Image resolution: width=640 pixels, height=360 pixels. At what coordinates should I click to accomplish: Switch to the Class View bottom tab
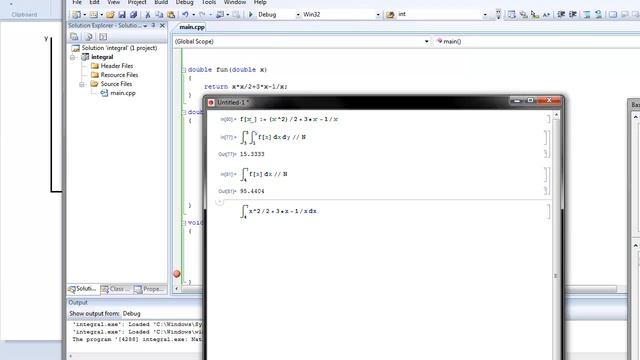[x=116, y=289]
